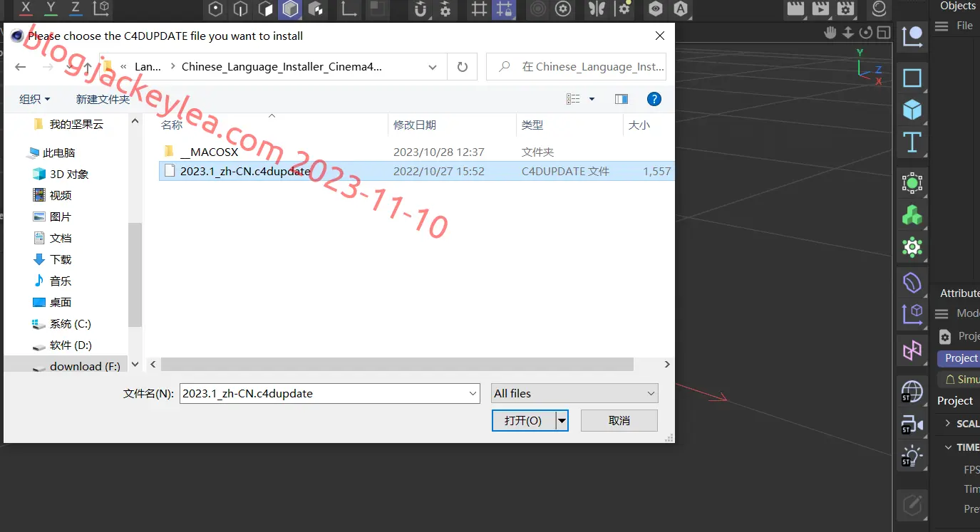Open 下载 folder in navigation pane
The height and width of the screenshot is (532, 980).
(x=61, y=259)
